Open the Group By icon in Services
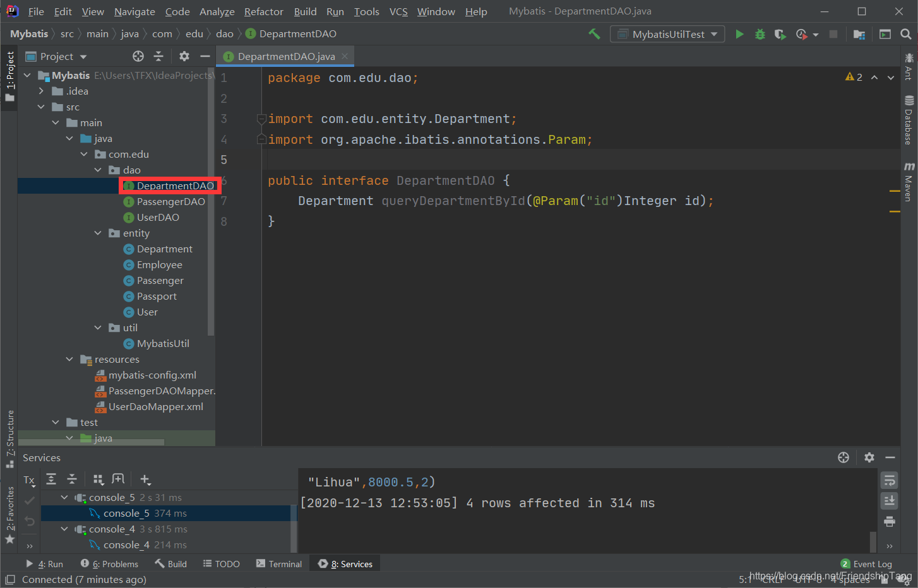This screenshot has height=588, width=918. [98, 479]
